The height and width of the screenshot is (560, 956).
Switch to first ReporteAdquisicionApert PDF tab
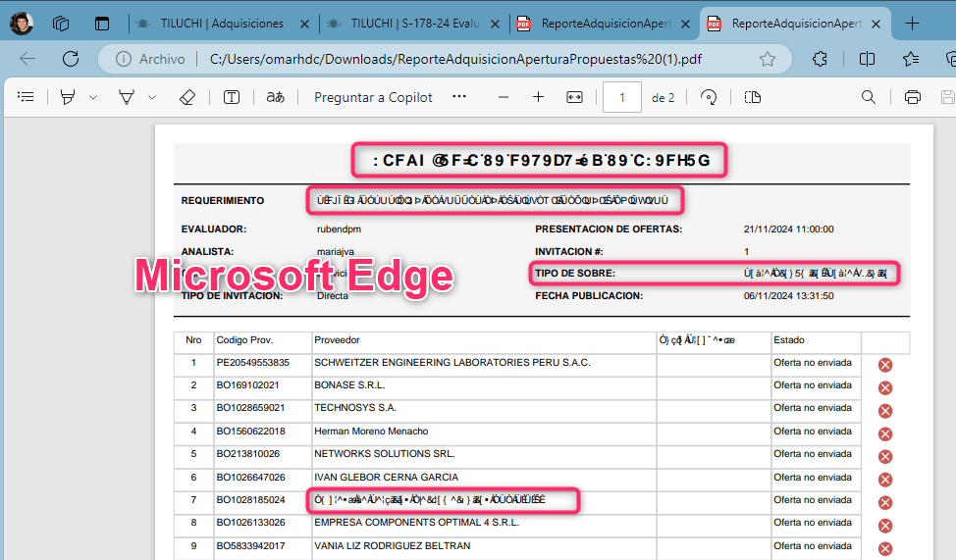606,24
